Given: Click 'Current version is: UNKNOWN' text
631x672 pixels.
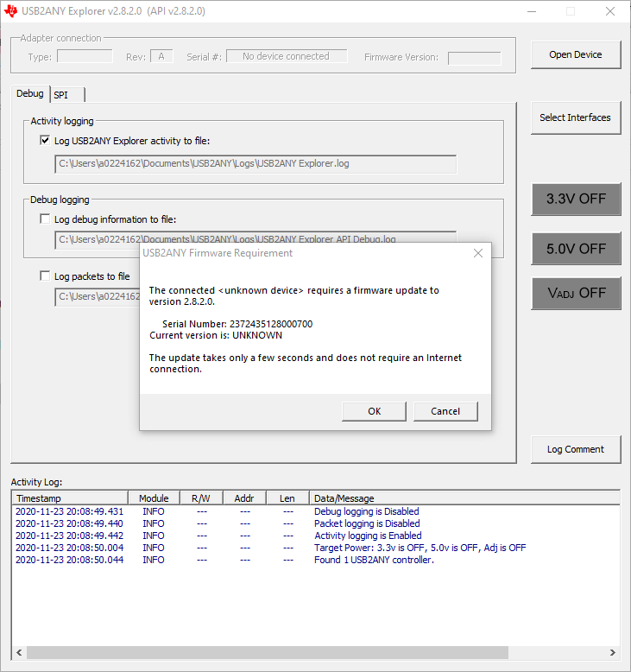Looking at the screenshot, I should click(216, 335).
